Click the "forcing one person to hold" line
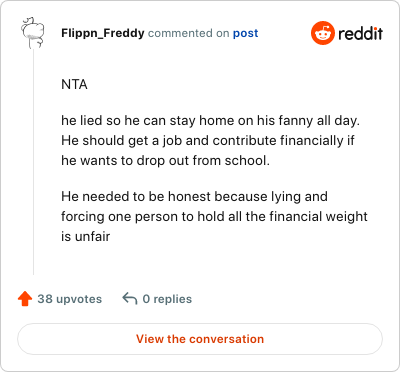Image resolution: width=400 pixels, height=372 pixels. pyautogui.click(x=214, y=216)
